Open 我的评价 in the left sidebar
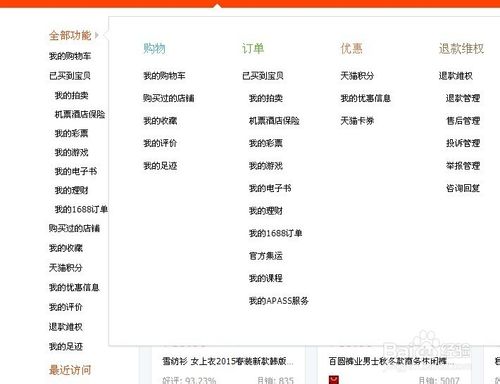The height and width of the screenshot is (384, 500). tap(66, 307)
